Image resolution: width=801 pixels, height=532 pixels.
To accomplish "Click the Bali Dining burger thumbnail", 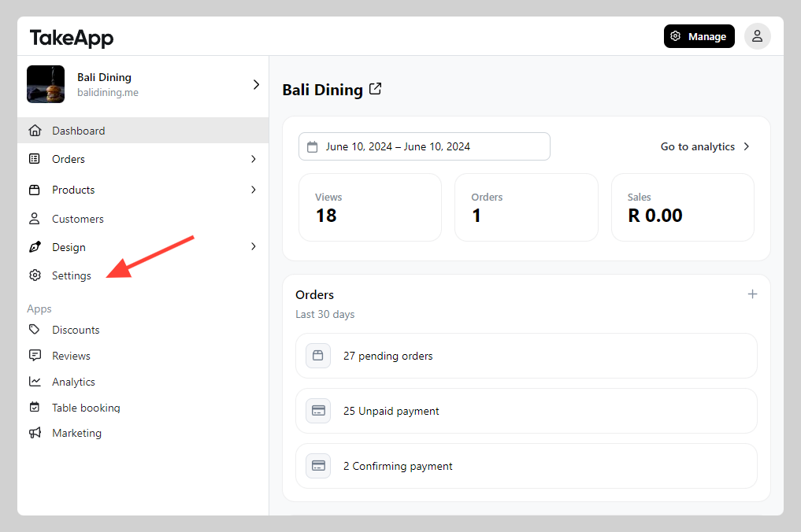I will point(46,84).
